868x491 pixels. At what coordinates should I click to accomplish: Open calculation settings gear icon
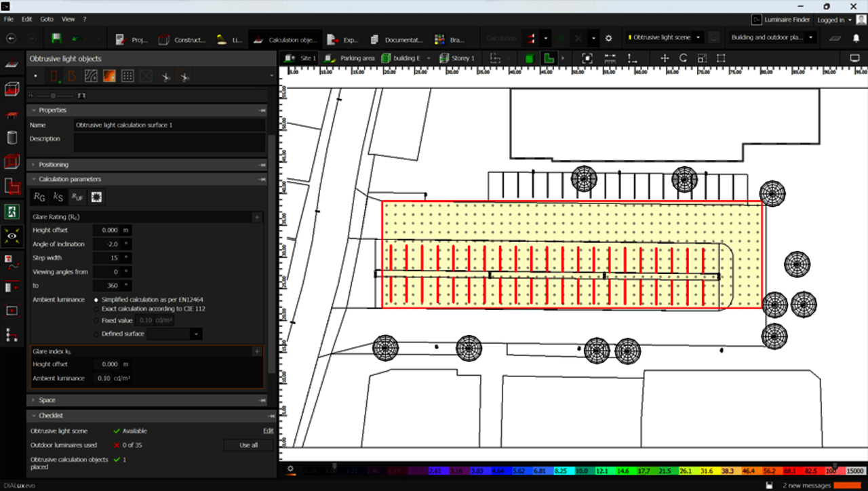(608, 39)
